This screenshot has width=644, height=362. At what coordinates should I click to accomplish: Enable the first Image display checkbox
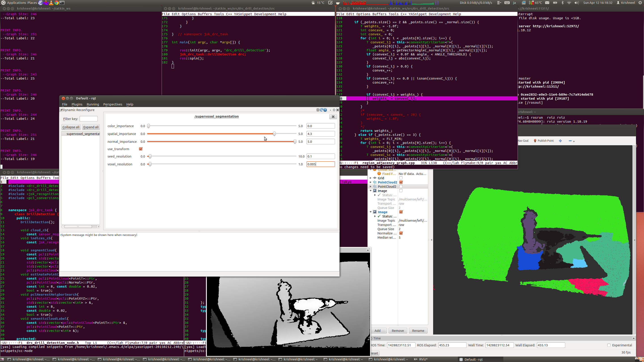coord(401,191)
